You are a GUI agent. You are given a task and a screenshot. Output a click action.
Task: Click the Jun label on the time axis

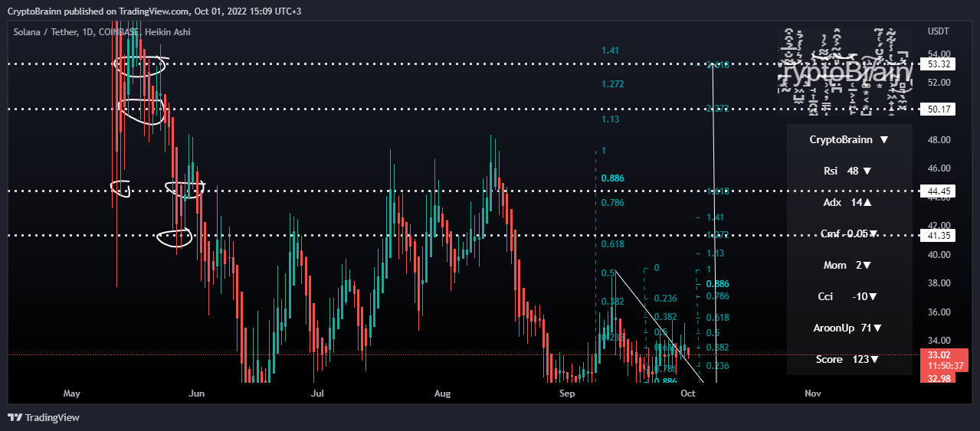(x=197, y=393)
